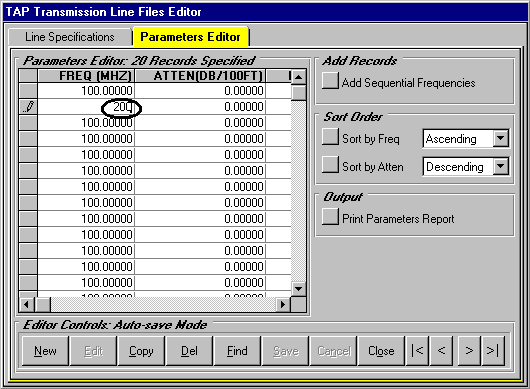Image resolution: width=530 pixels, height=389 pixels.
Task: Click the vertical scrollbar thumb in grid
Action: (298, 93)
